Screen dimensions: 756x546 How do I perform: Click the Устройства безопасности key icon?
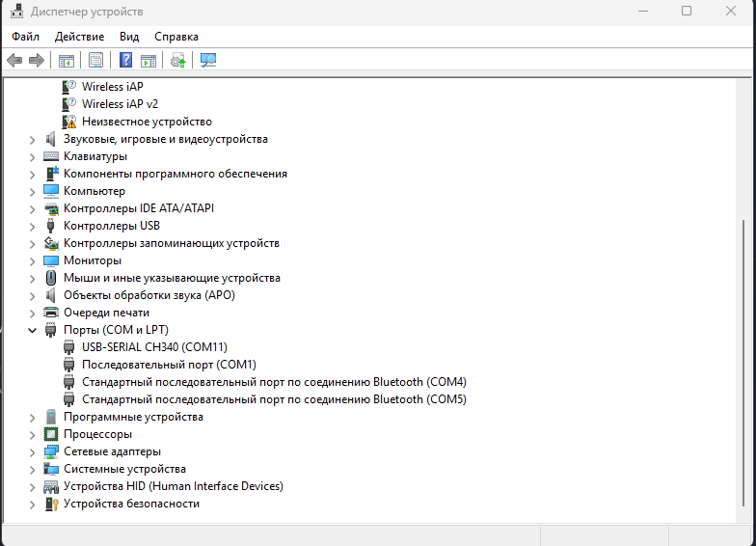(52, 504)
